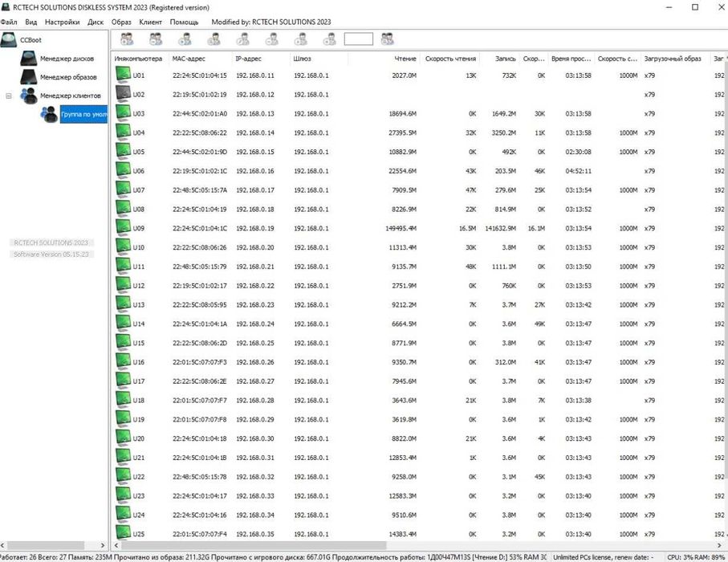This screenshot has width=728, height=562.
Task: Select the CCBoot root label
Action: point(31,40)
